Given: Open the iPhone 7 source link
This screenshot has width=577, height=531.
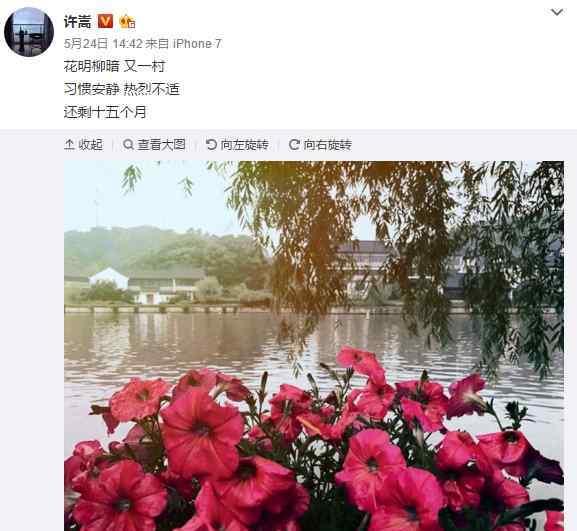Looking at the screenshot, I should pos(197,44).
